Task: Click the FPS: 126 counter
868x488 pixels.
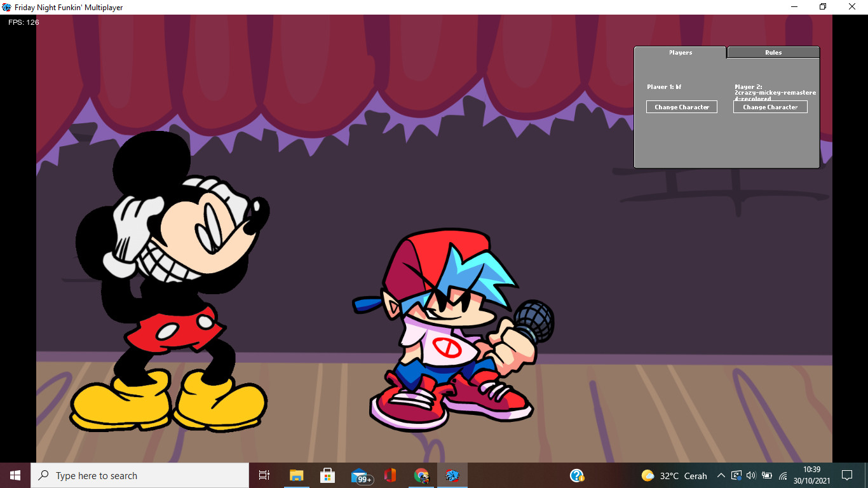Action: 24,22
